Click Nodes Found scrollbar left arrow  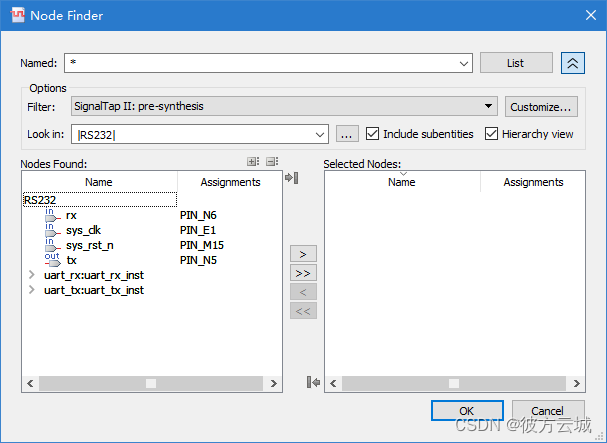coord(30,383)
